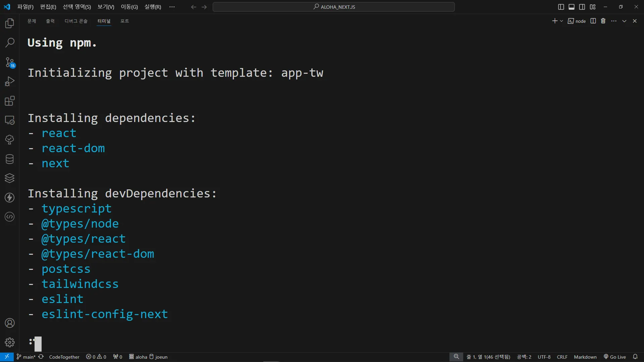The width and height of the screenshot is (644, 362).
Task: Open the Explorer view in activity bar
Action: click(10, 23)
